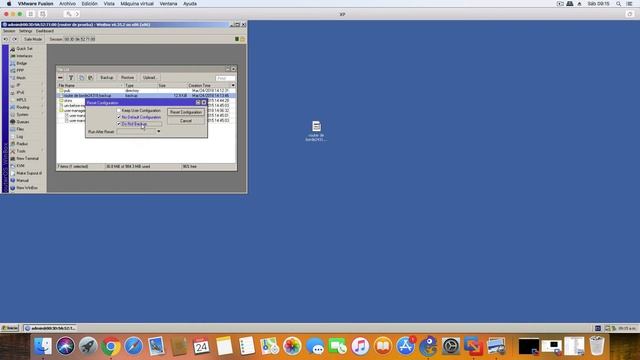Click the remove (minus) icon in File List
This screenshot has width=640, height=360.
coord(60,78)
